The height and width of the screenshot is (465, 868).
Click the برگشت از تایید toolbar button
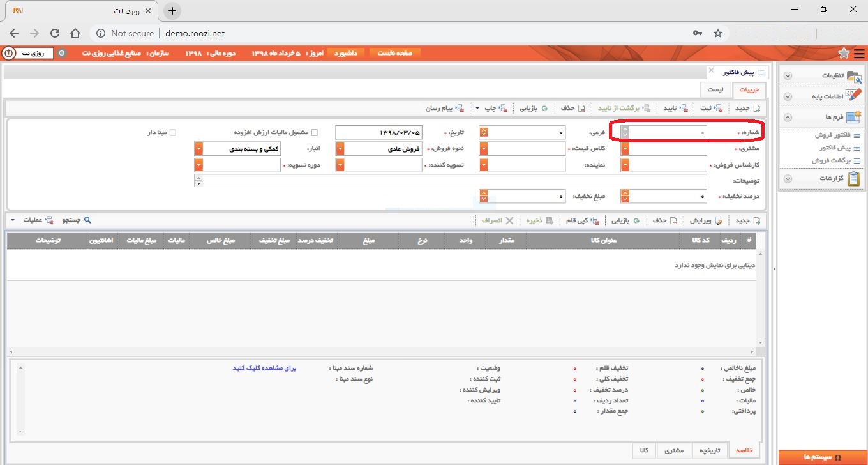coord(623,108)
